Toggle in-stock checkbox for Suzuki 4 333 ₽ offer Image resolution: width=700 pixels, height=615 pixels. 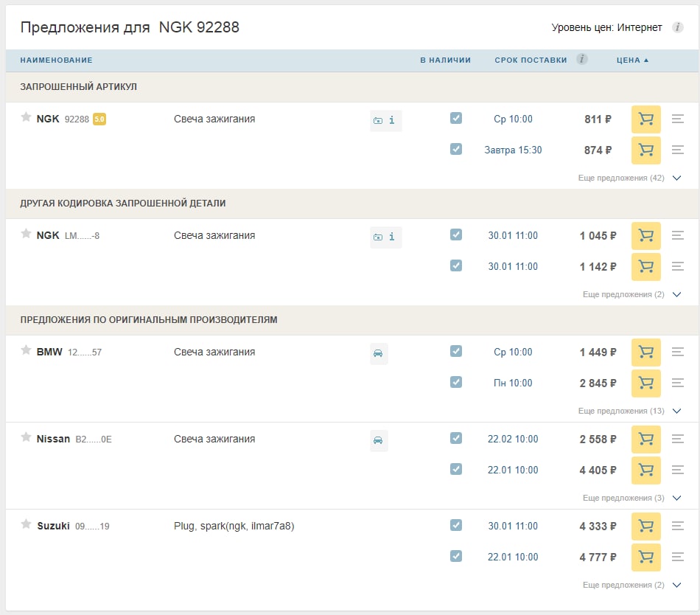tap(456, 526)
